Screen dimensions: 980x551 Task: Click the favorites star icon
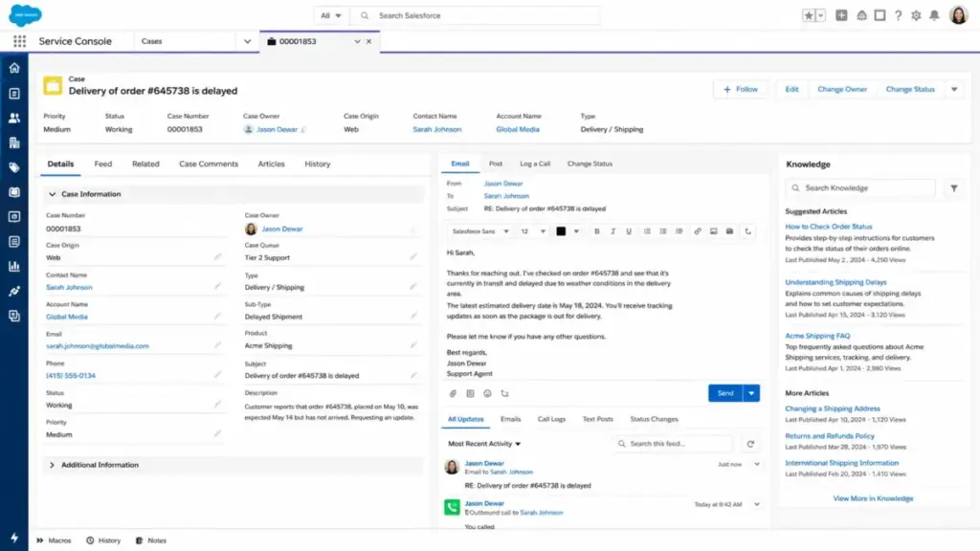coord(809,15)
